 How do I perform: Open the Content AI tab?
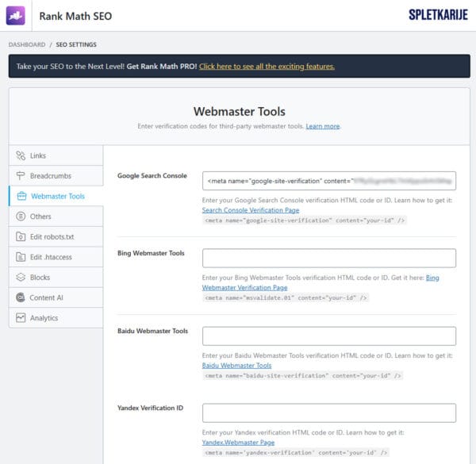tap(56, 297)
